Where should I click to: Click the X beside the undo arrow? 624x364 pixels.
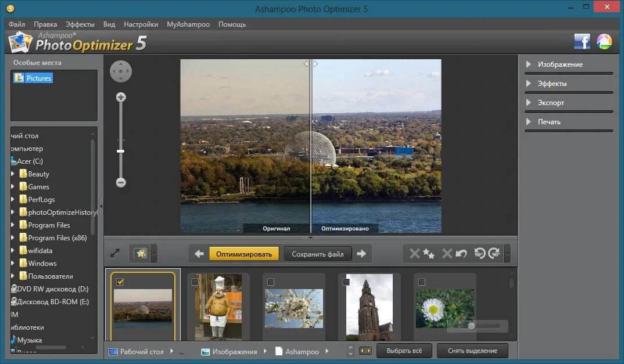click(447, 254)
